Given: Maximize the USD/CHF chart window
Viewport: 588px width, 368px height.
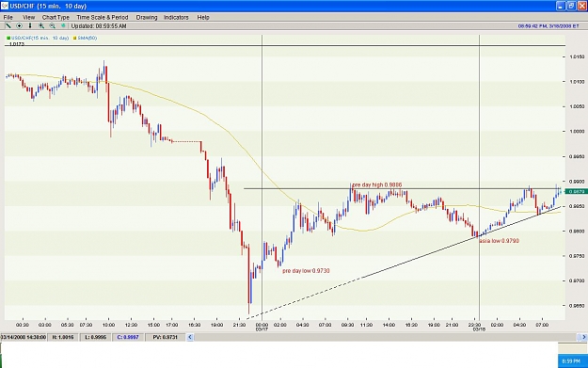Looking at the screenshot, I should click(571, 6).
